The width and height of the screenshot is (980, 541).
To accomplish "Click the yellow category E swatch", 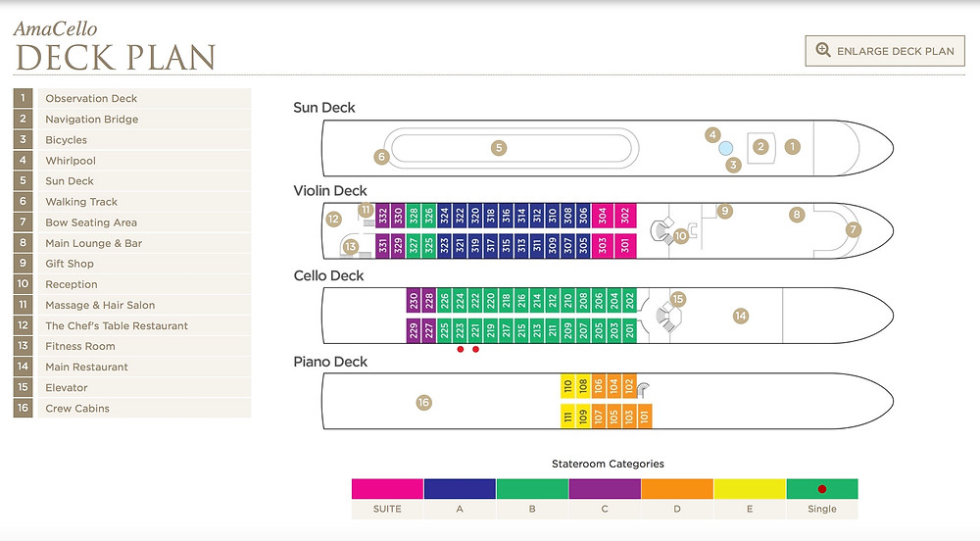I will [x=750, y=488].
